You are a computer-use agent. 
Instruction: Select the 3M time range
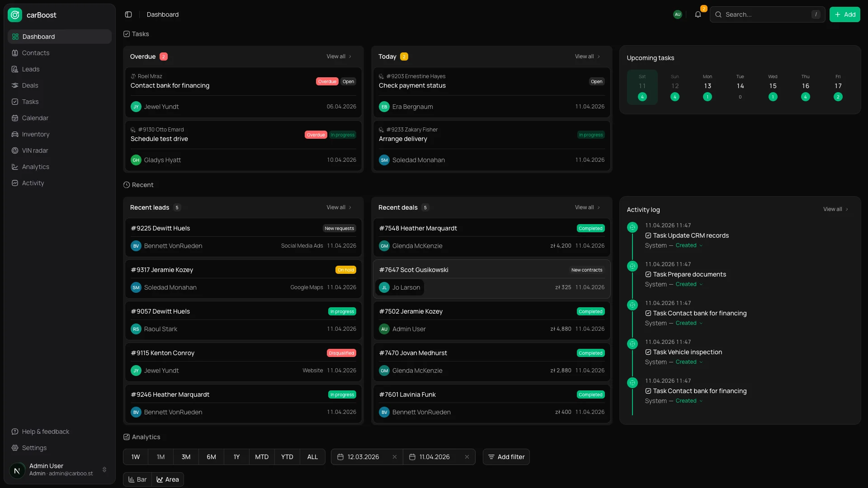186,457
